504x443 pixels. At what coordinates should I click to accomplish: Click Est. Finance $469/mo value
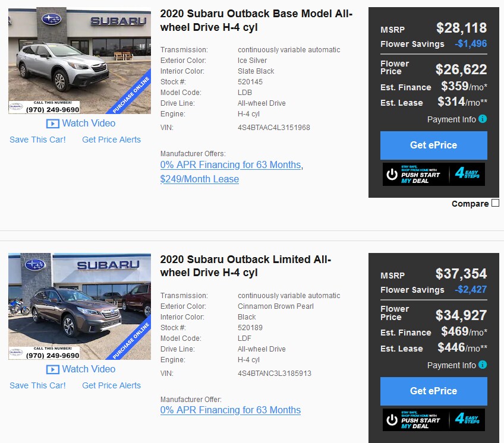coord(464,331)
